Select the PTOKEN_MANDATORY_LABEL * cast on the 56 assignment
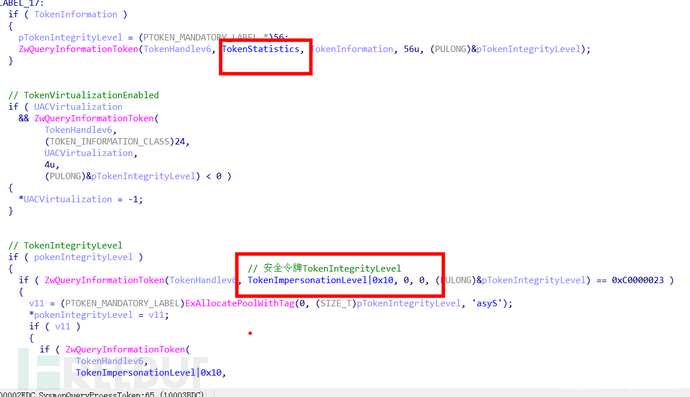 (206, 37)
